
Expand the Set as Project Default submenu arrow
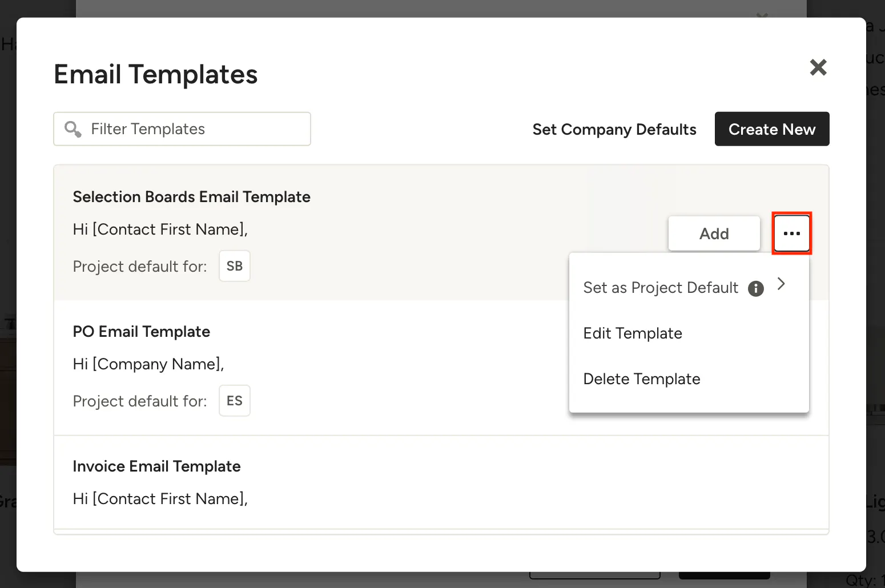click(x=781, y=284)
